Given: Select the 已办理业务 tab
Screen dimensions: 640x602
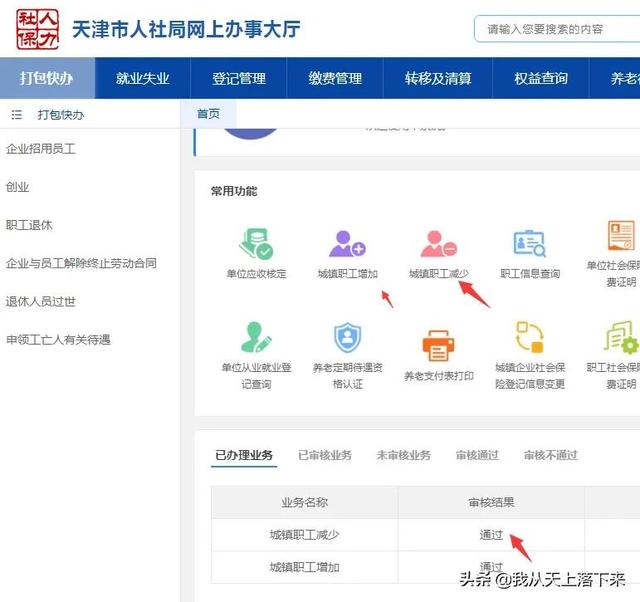Looking at the screenshot, I should click(244, 455).
